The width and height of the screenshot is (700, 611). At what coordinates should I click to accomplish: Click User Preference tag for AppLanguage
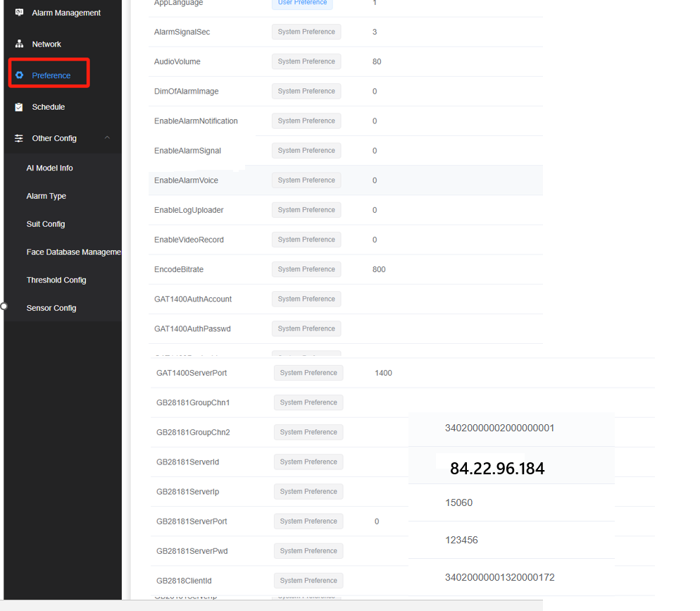point(302,3)
